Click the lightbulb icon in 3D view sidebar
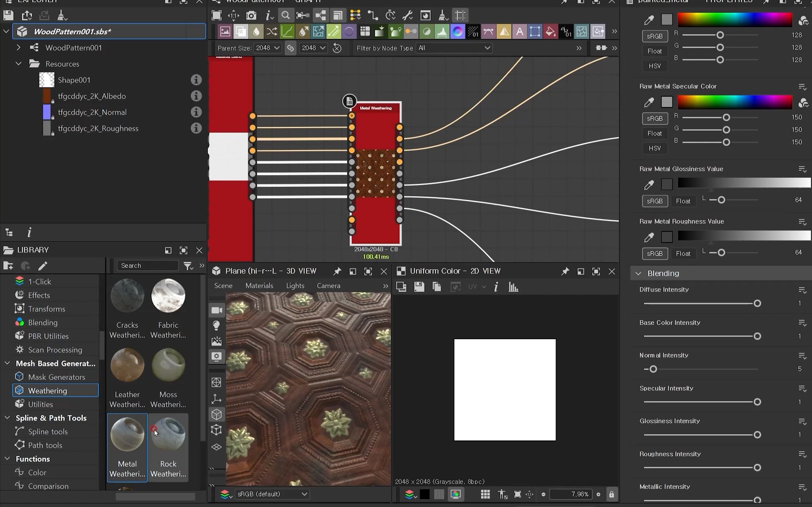This screenshot has width=812, height=507. (216, 326)
